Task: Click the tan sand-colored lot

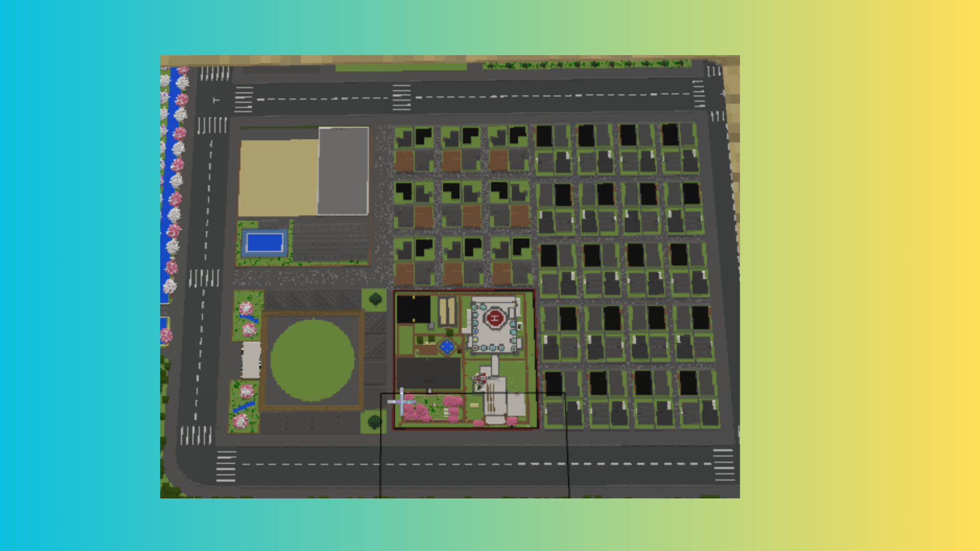Action: click(x=278, y=178)
